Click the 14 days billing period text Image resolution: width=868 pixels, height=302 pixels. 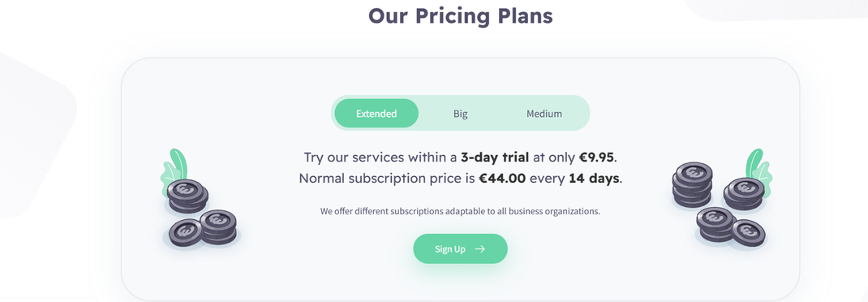point(594,179)
